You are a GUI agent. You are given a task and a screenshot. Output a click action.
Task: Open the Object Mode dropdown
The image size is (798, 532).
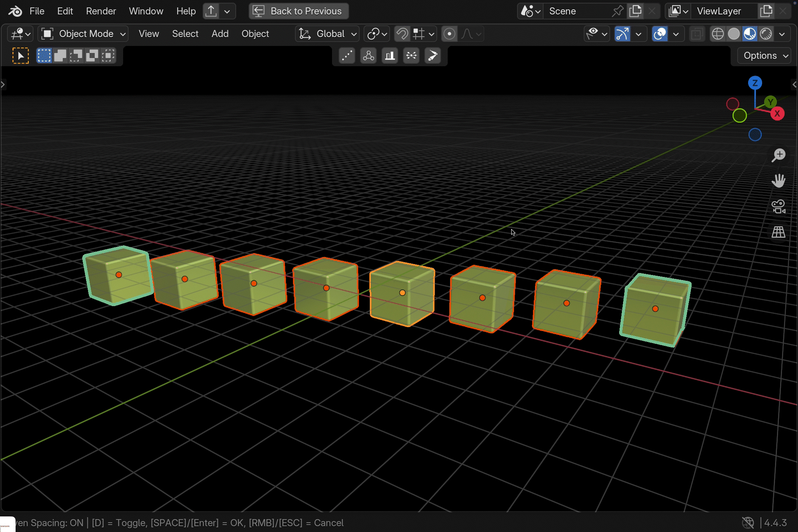pos(83,34)
